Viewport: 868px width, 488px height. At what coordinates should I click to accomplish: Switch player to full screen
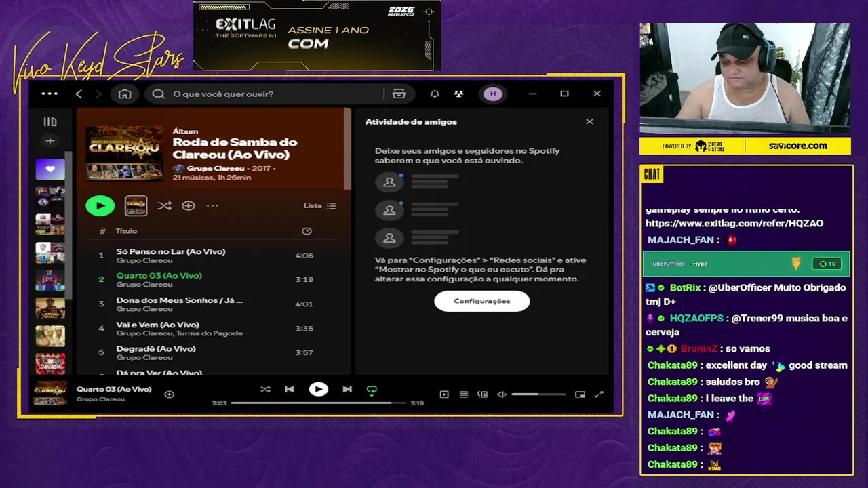[x=599, y=394]
